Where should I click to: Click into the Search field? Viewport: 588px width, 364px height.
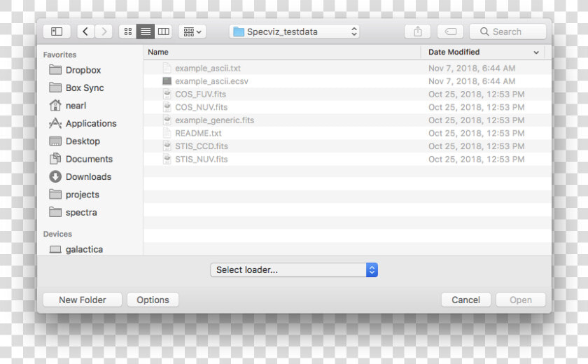click(507, 31)
